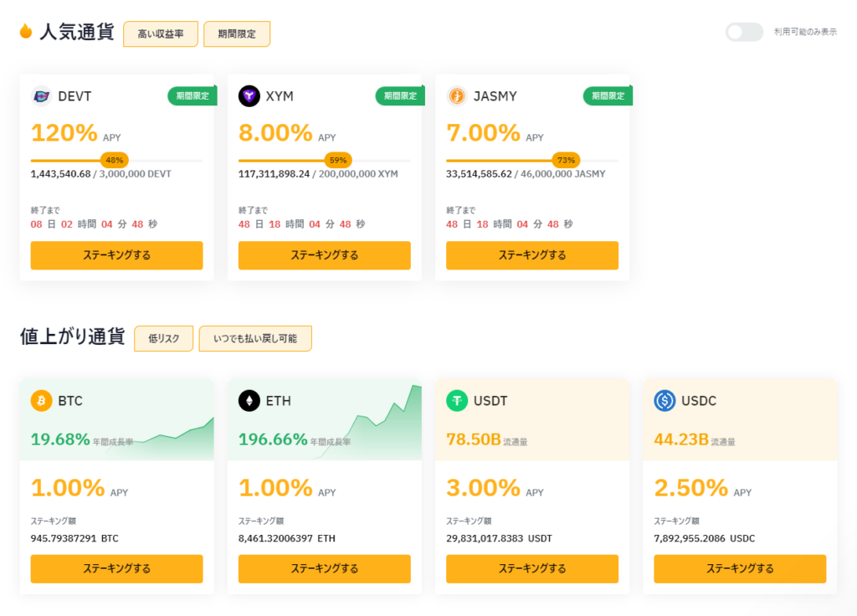Screen dimensions: 857x616
Task: Click the 29,831,017.8383 USDT staking amount
Action: (499, 538)
